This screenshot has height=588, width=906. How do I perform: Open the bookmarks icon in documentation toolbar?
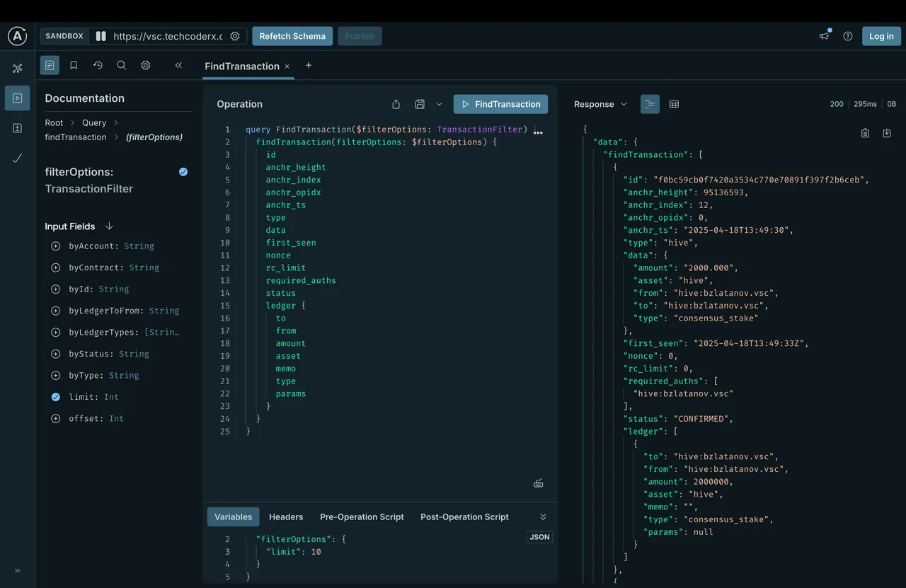pyautogui.click(x=74, y=65)
